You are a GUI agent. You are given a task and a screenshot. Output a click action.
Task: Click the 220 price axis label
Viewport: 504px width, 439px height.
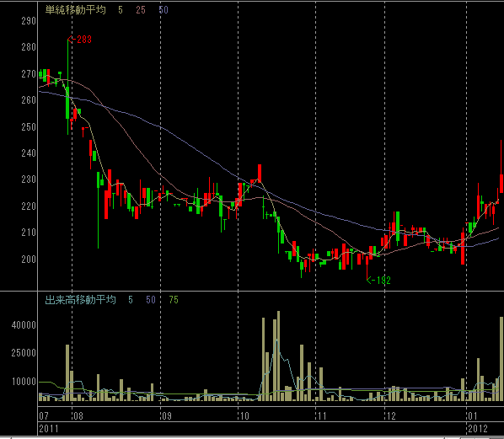click(x=29, y=206)
